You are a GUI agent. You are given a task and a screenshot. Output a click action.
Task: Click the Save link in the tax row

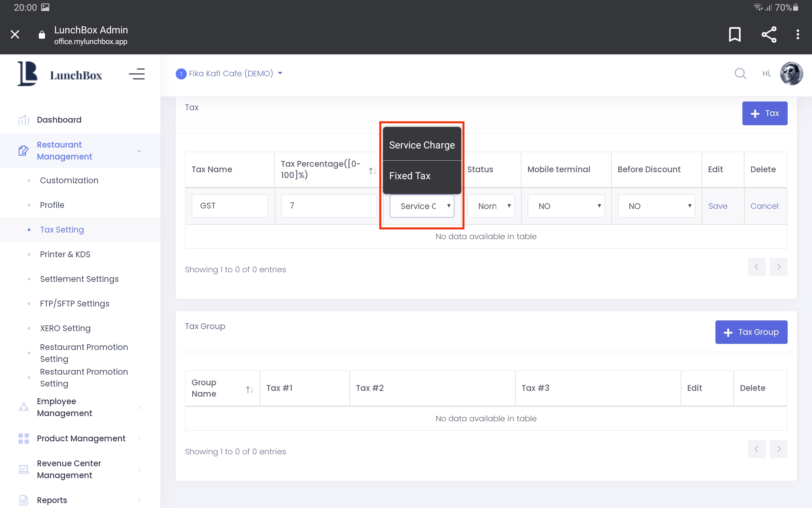point(717,206)
